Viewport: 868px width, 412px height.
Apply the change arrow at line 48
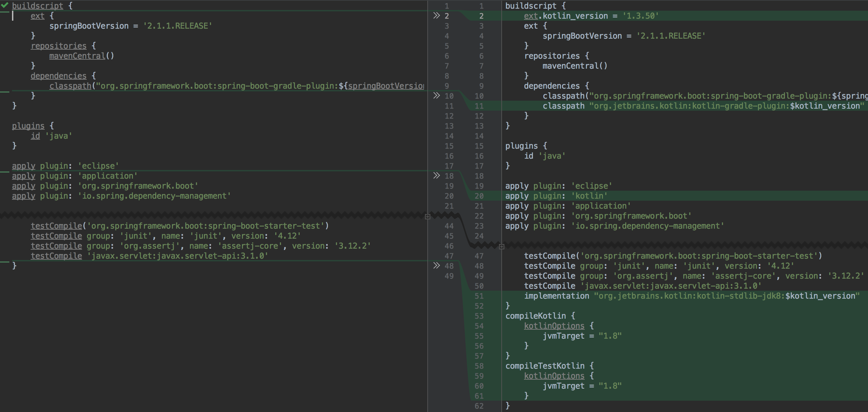coord(436,265)
